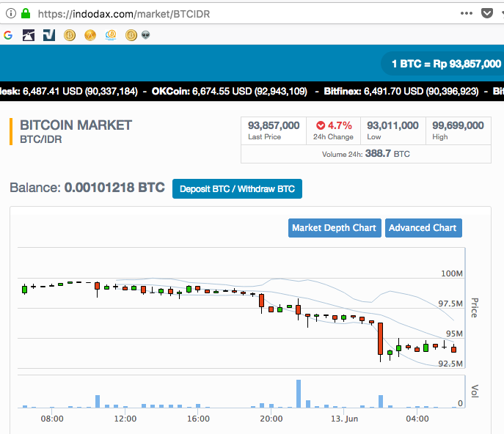Click the 93,011,000 Low value
The width and height of the screenshot is (504, 434).
click(x=392, y=125)
